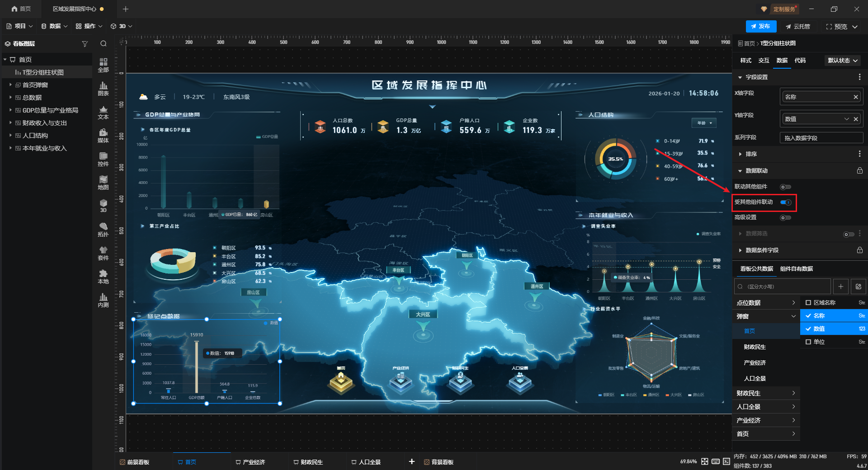
Task: Click the layer search magnifier icon
Action: [x=104, y=44]
